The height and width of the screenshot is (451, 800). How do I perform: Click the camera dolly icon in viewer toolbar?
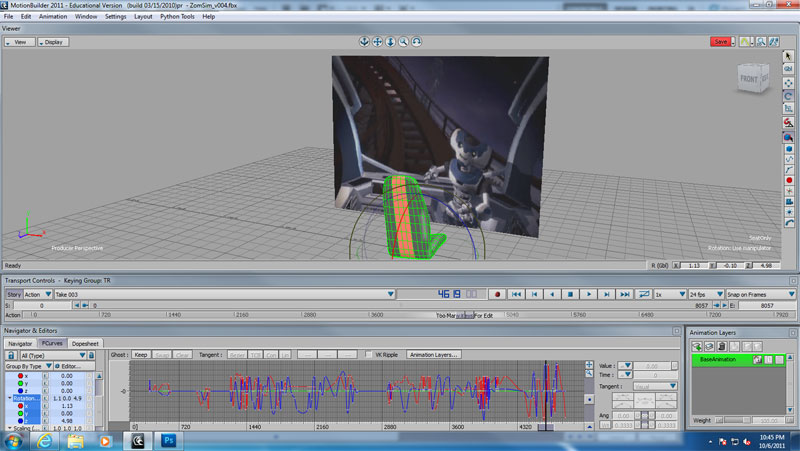coord(390,42)
